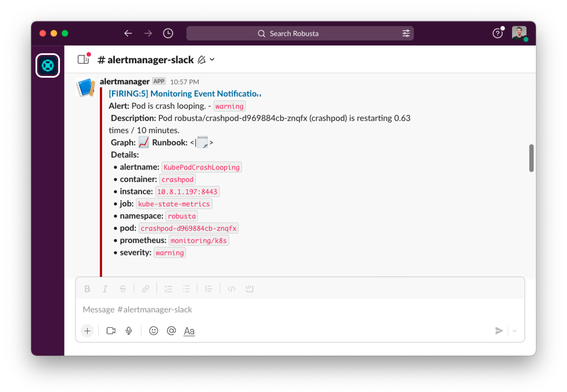Open the emoji picker smiley icon
Image resolution: width=567 pixels, height=392 pixels.
(x=153, y=331)
